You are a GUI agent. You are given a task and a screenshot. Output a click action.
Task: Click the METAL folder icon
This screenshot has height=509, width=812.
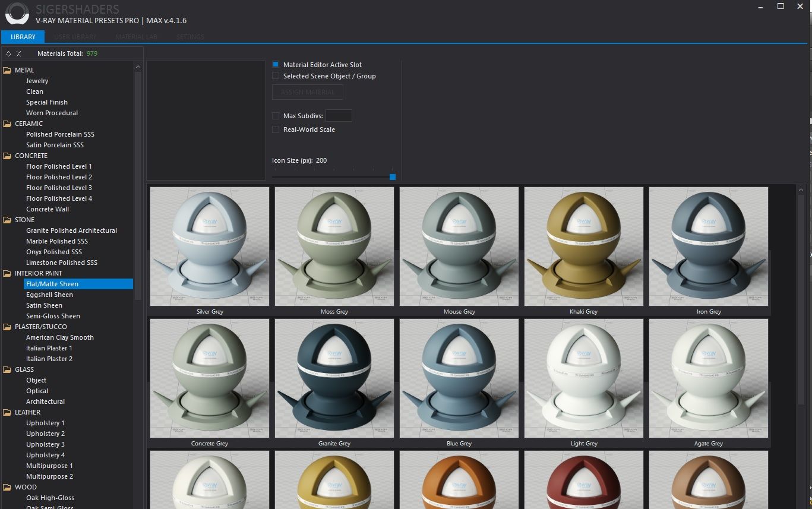[x=7, y=70]
